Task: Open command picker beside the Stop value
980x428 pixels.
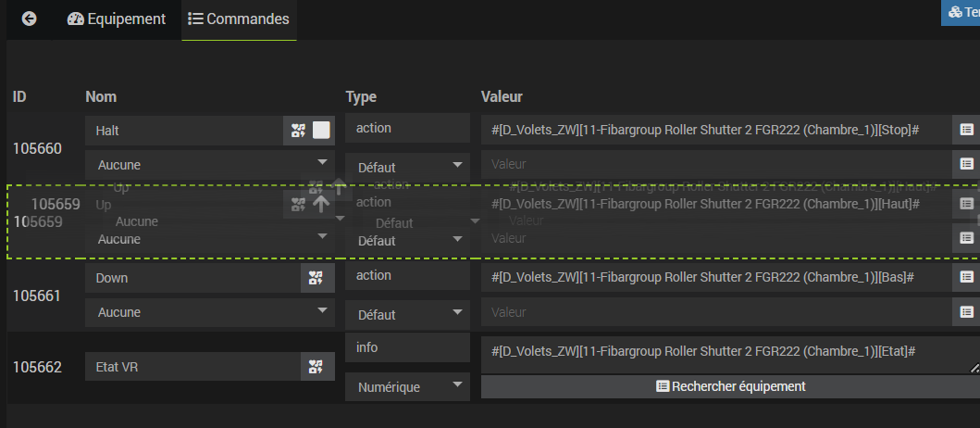Action: pos(966,130)
